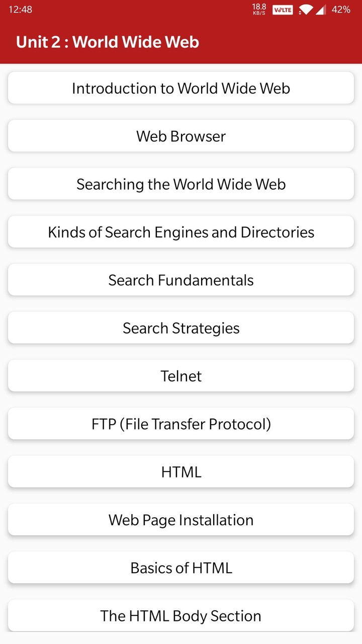
Task: Tap the VoLTE indicator in status bar
Action: point(283,9)
